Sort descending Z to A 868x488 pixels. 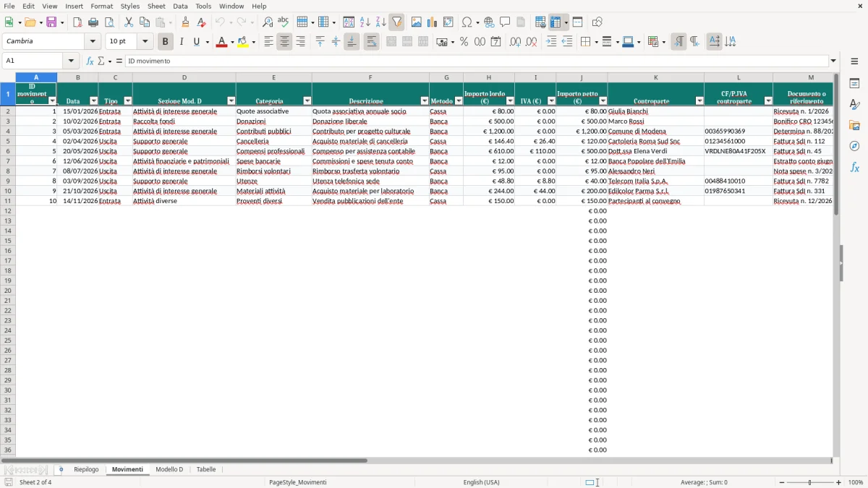click(x=381, y=22)
